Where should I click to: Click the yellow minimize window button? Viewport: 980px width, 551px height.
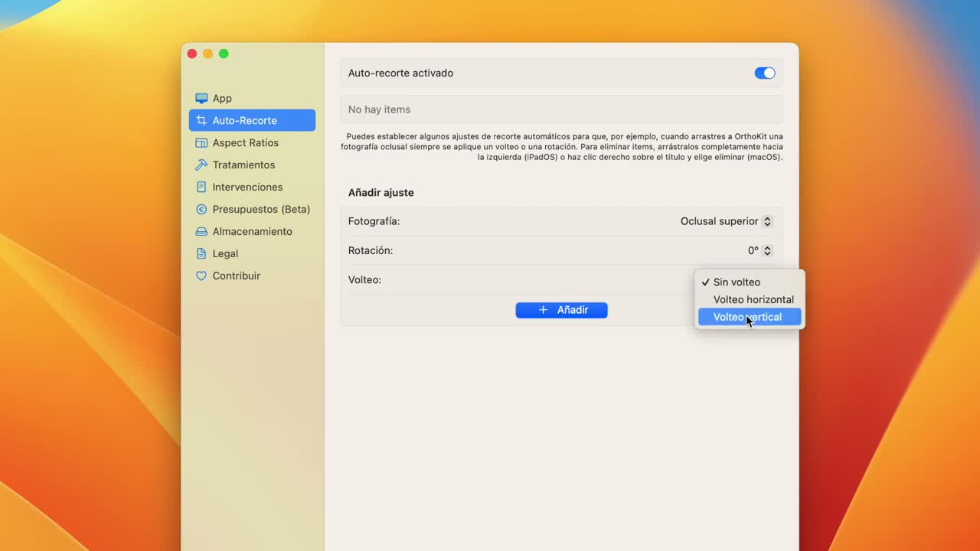pyautogui.click(x=207, y=54)
